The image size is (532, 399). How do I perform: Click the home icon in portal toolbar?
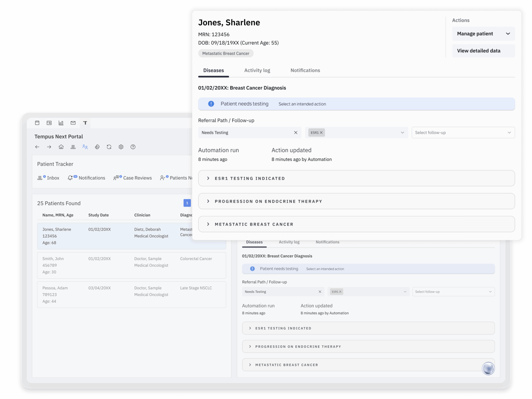pyautogui.click(x=61, y=147)
